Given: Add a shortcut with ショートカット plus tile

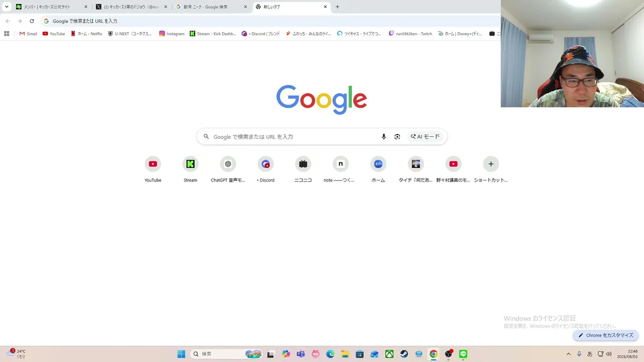Looking at the screenshot, I should pyautogui.click(x=491, y=169).
